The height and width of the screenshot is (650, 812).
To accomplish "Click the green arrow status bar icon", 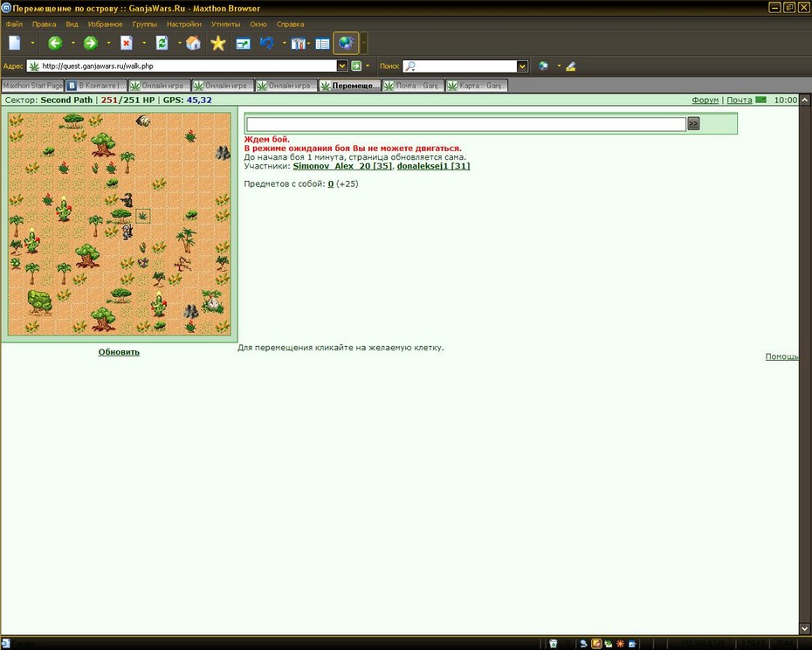I will tap(608, 644).
